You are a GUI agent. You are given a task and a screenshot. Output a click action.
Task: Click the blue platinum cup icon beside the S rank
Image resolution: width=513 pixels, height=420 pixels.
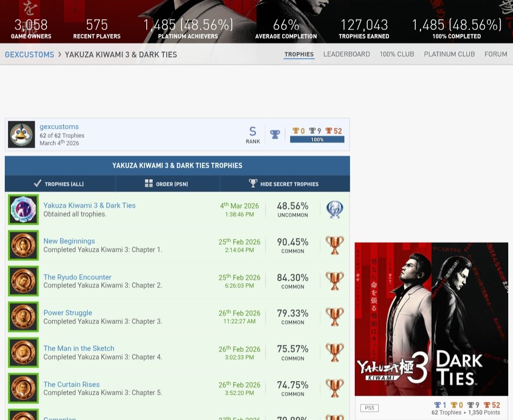pos(275,134)
